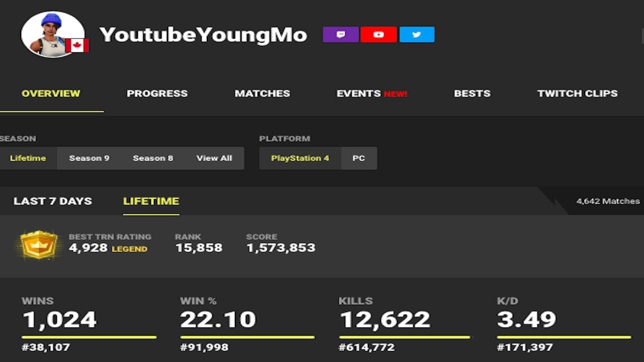Open the Bests tab
Viewport: 644px width, 362px height.
[x=472, y=94]
